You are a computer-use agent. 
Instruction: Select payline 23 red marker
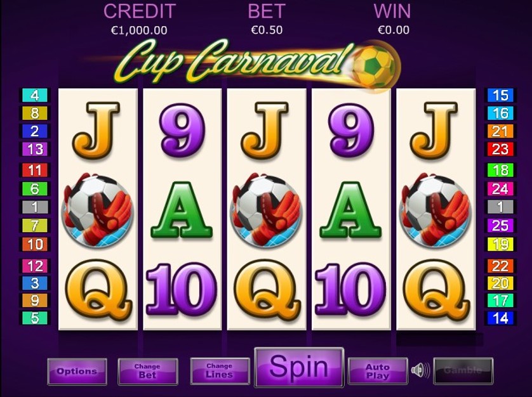(500, 149)
